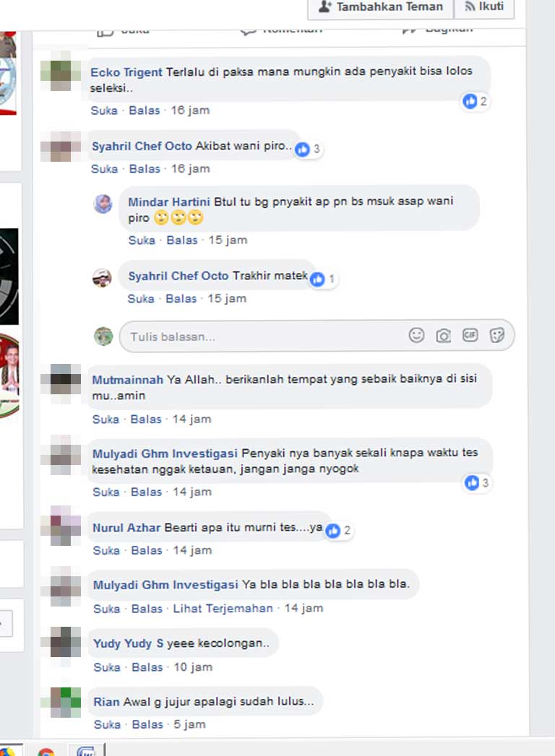Open Yudy Yudy S profile name
555x756 pixels.
[129, 643]
